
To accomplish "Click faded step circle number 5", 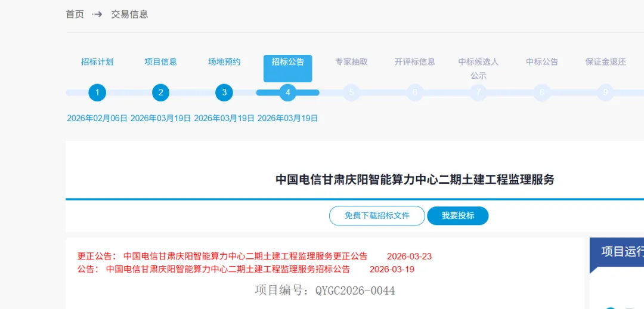I will coord(352,92).
